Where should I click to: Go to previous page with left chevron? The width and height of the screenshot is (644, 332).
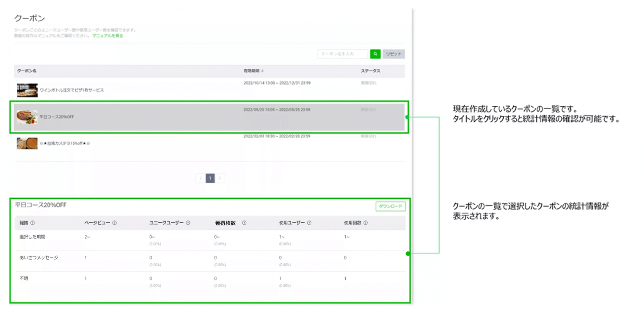(200, 178)
